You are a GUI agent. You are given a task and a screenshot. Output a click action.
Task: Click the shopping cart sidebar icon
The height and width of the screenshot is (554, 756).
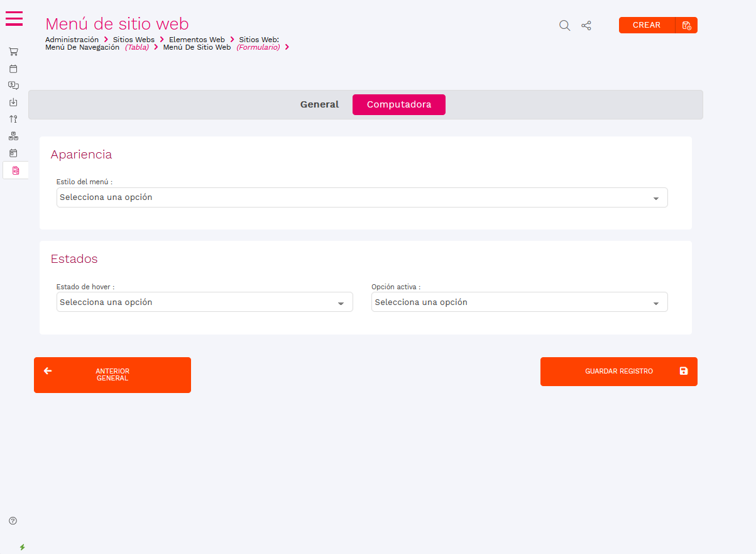point(13,52)
